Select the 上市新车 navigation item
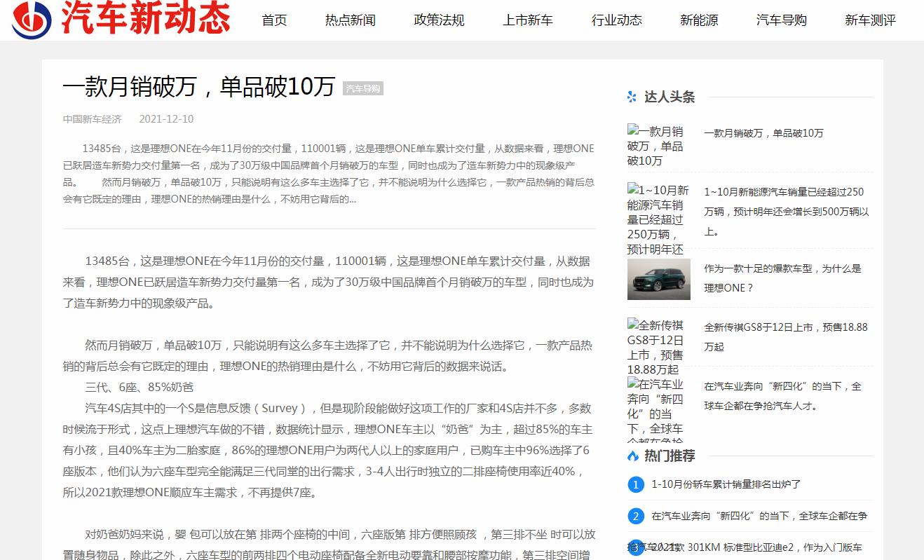Image resolution: width=924 pixels, height=560 pixels. 528,20
